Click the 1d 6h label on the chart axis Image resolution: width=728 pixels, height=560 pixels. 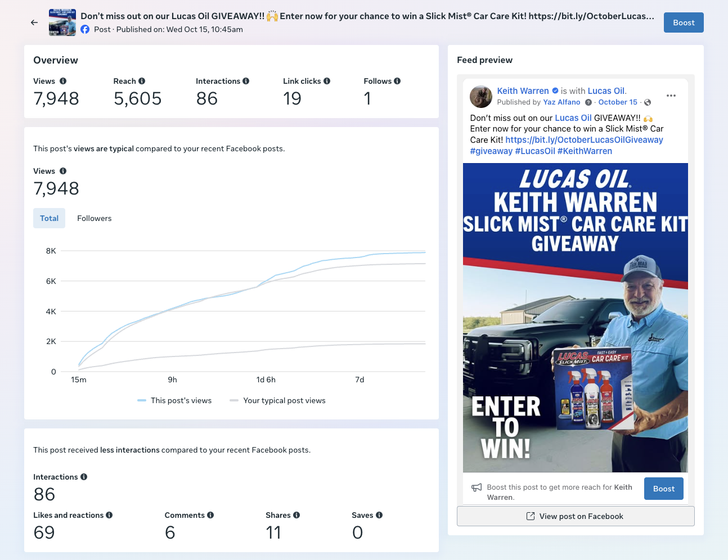pyautogui.click(x=266, y=380)
